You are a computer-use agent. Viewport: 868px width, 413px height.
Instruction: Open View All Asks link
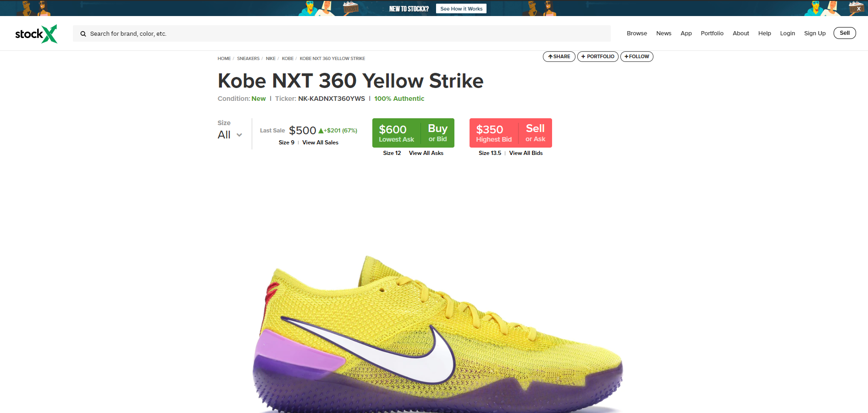click(426, 153)
